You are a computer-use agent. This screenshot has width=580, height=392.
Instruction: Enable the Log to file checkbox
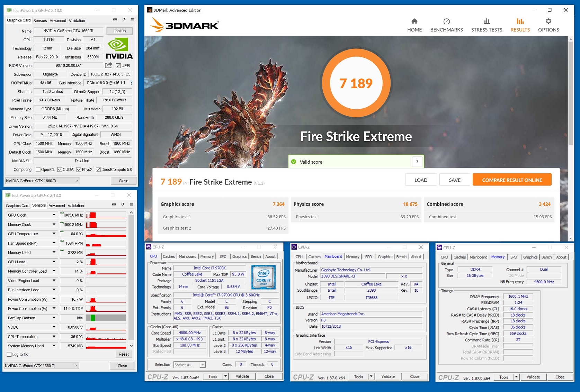point(9,354)
